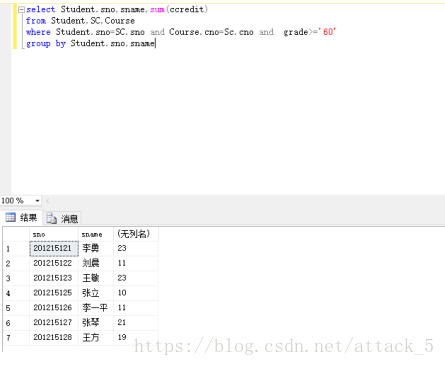The height and width of the screenshot is (366, 445).
Task: Click credit total 23 in row 1
Action: tap(136, 249)
